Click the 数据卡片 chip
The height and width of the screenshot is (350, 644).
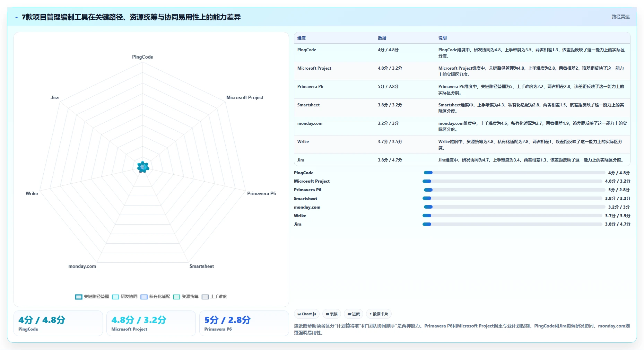coord(379,314)
